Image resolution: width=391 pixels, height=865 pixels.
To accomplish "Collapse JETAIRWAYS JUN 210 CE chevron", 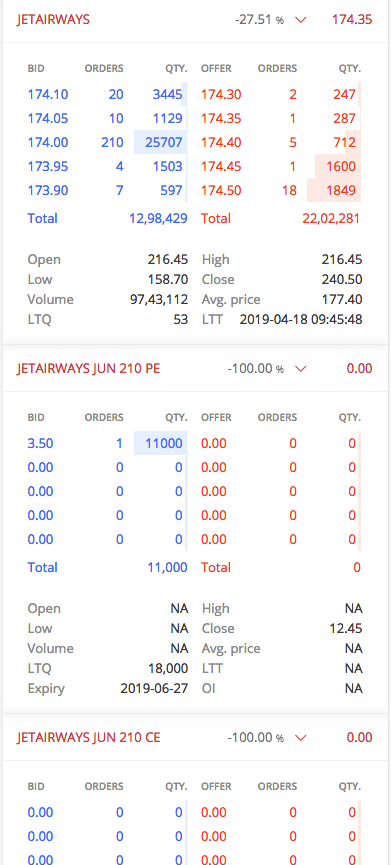I will click(301, 738).
